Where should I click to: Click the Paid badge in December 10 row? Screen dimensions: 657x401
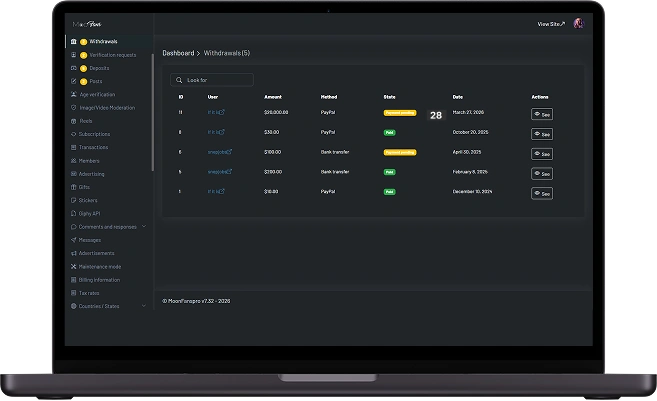click(x=390, y=192)
